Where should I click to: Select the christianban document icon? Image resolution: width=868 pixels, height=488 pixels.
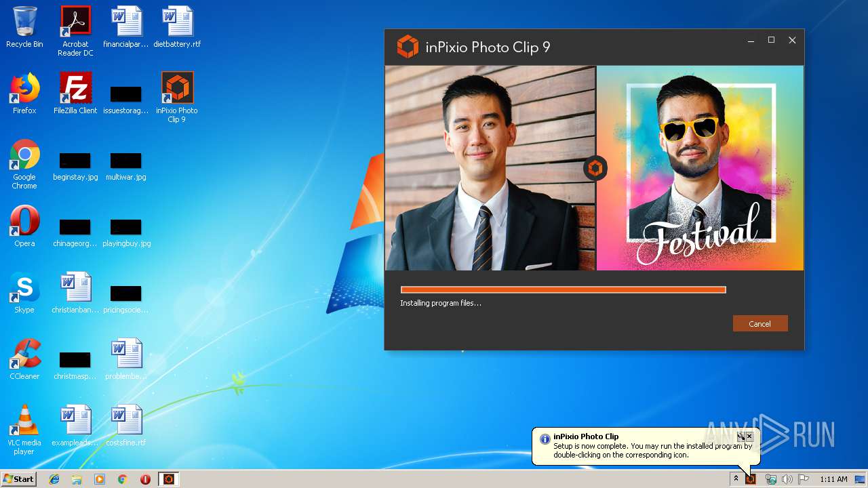pyautogui.click(x=75, y=293)
